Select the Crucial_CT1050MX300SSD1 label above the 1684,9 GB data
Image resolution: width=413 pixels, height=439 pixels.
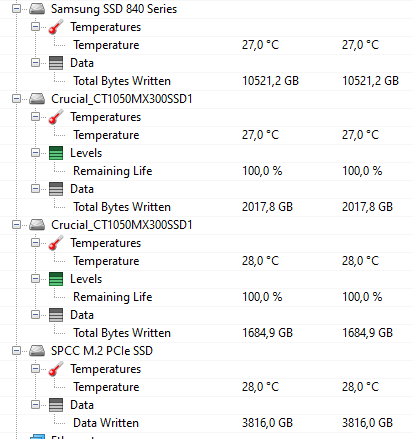pos(122,225)
